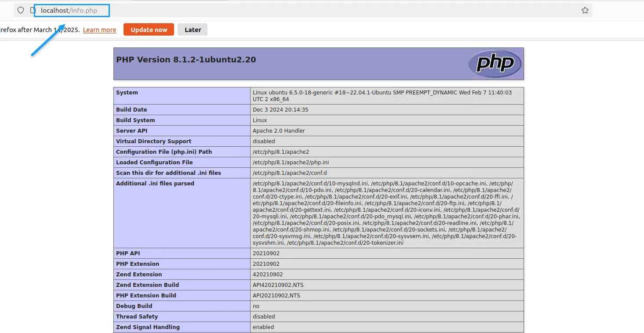Select the Apache 2.0 Handler value
The image size is (644, 333).
point(279,131)
